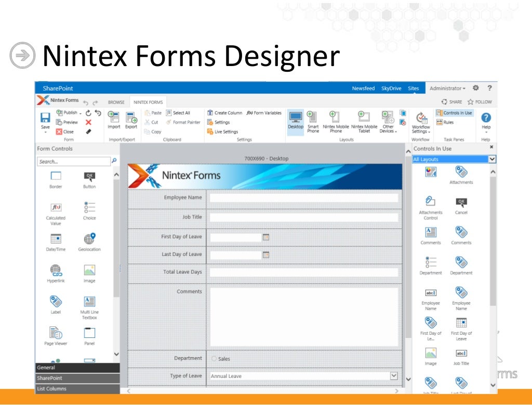Open the SharePoint settings gear
Viewport: 532px width, 405px height.
coord(476,88)
